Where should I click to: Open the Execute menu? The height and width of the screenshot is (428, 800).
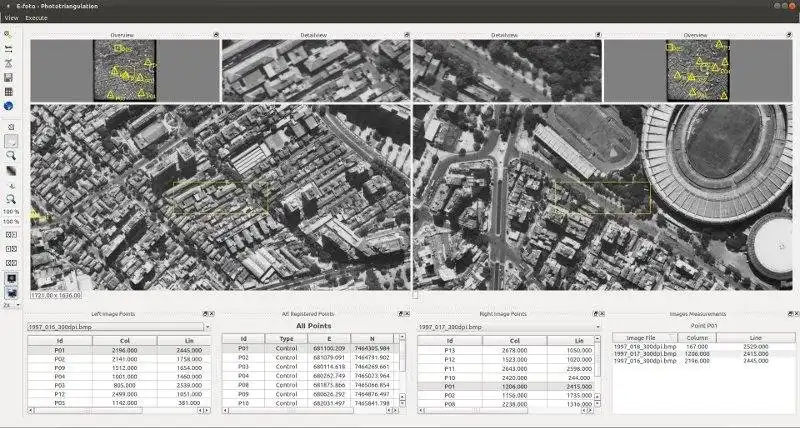tap(36, 18)
